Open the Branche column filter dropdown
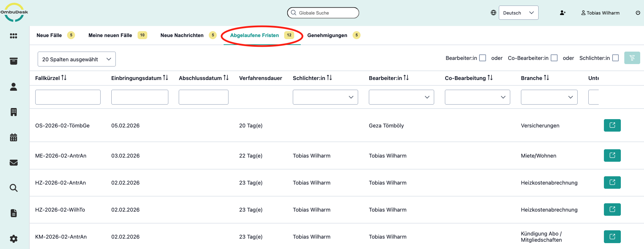This screenshot has height=249, width=644. pos(549,97)
